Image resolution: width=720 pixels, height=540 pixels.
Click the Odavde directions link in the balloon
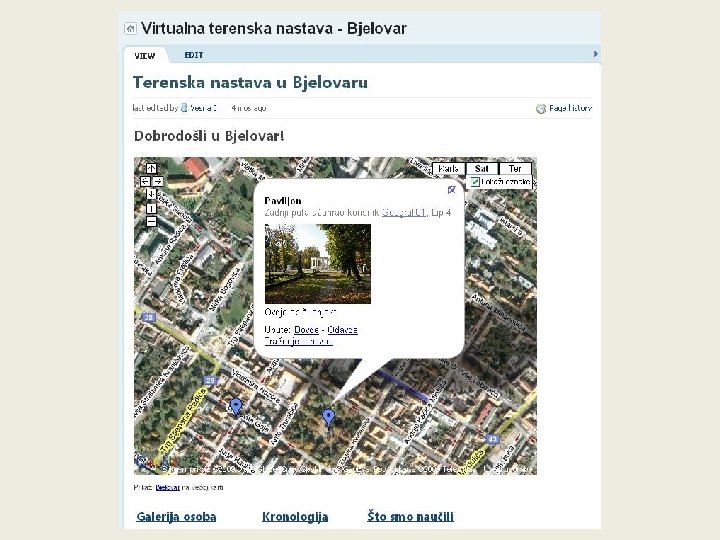tap(343, 330)
